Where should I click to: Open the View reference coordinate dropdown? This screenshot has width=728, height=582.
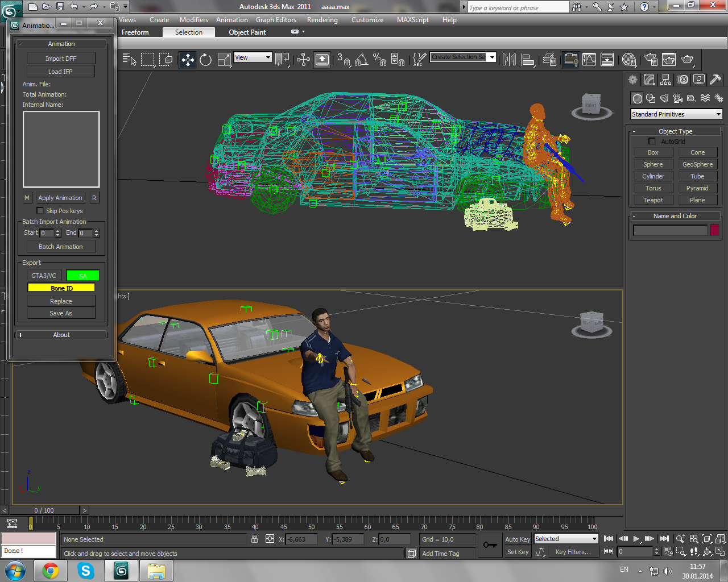[253, 57]
